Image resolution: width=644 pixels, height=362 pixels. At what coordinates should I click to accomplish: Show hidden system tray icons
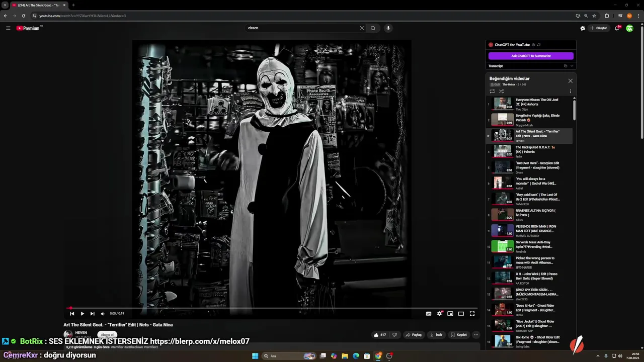click(x=598, y=356)
